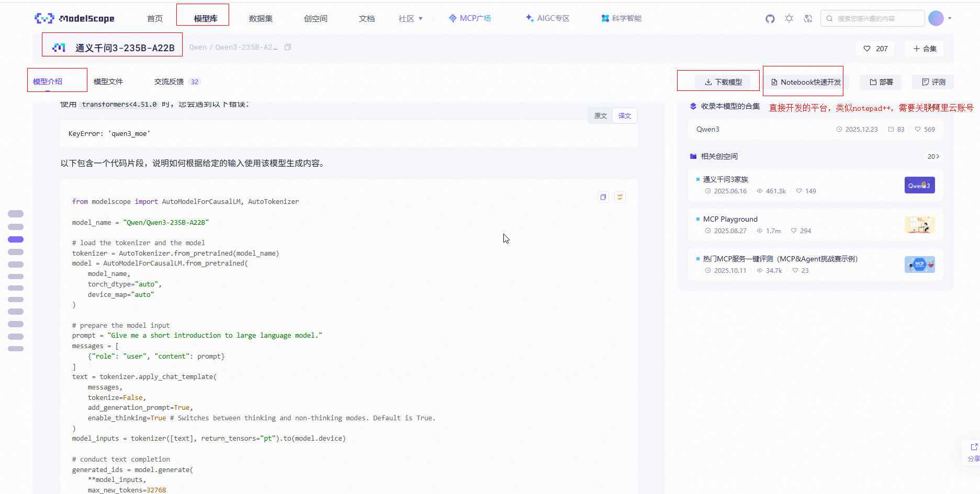Screen dimensions: 980x494
Task: Click the text KeyError: 'qwen3_moe'
Action: tap(109, 133)
